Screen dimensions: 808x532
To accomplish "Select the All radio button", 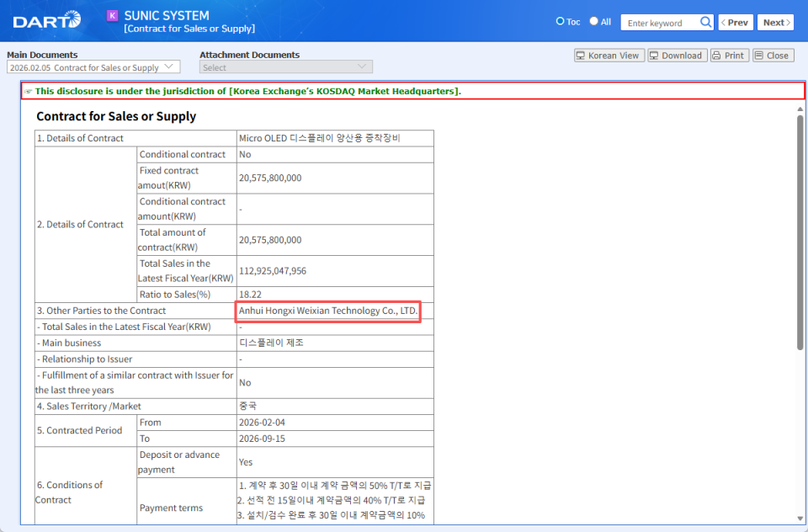I will coord(593,22).
